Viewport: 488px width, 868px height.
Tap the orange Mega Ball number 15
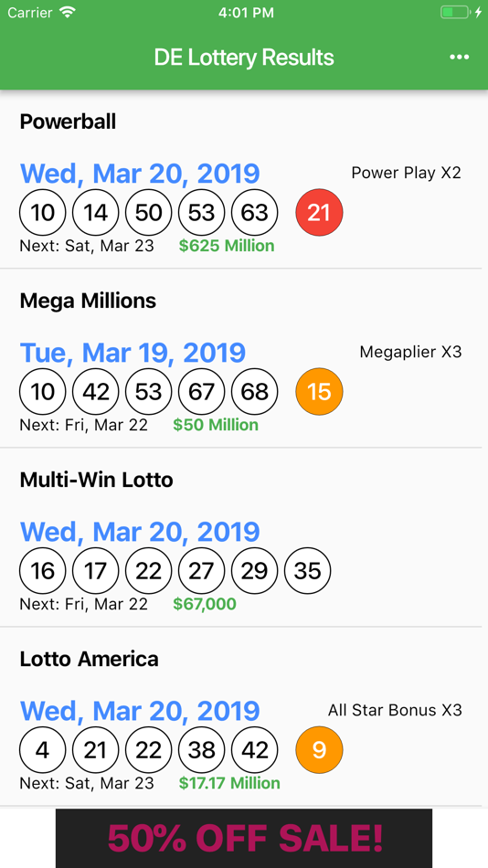pos(319,392)
